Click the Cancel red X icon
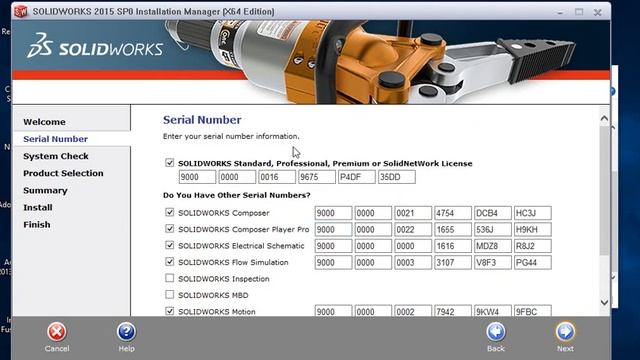The height and width of the screenshot is (360, 640). tap(57, 332)
